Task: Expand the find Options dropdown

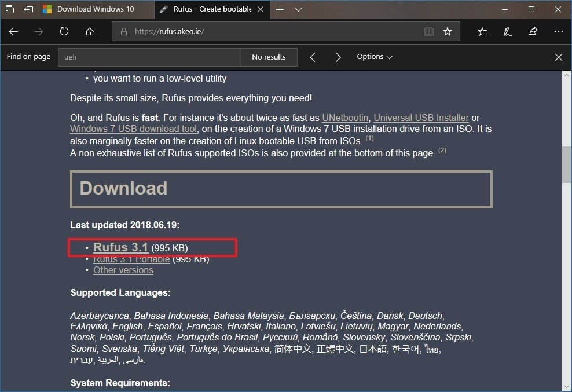Action: tap(375, 57)
